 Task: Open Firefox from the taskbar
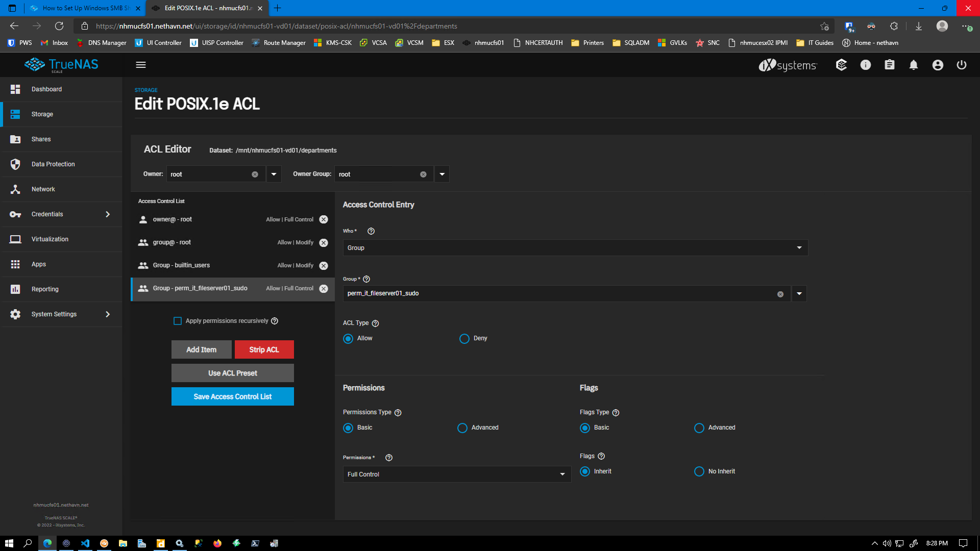click(x=217, y=543)
